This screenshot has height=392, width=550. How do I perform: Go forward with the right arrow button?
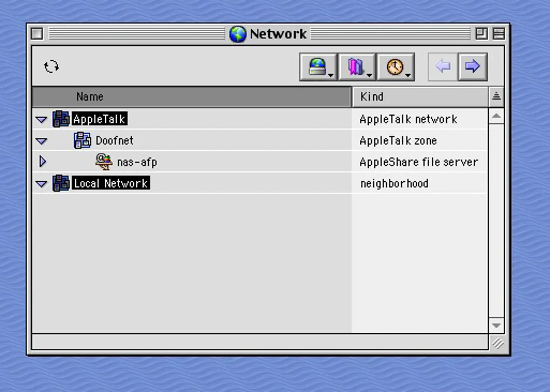coord(472,67)
